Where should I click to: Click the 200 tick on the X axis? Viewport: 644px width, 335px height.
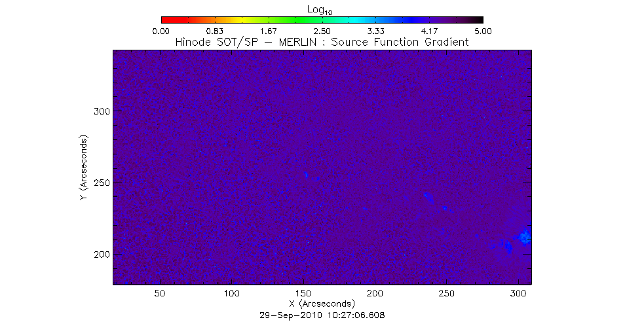(x=375, y=294)
